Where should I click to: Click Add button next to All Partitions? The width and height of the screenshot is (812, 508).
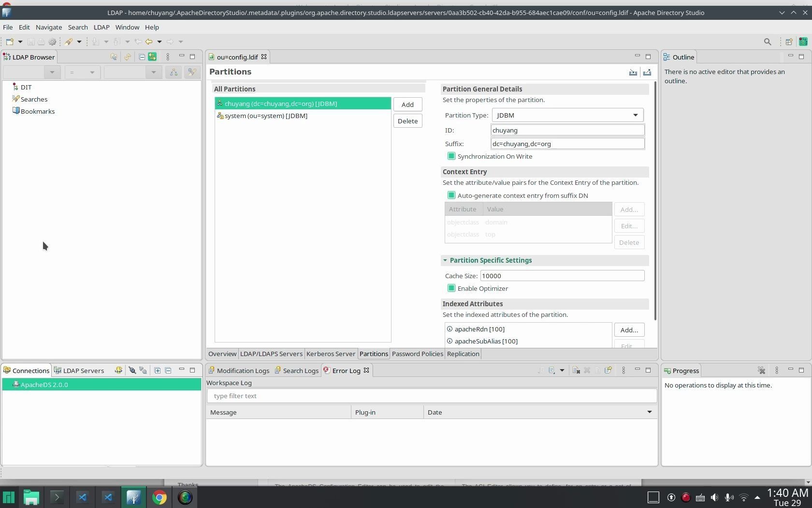click(x=407, y=105)
